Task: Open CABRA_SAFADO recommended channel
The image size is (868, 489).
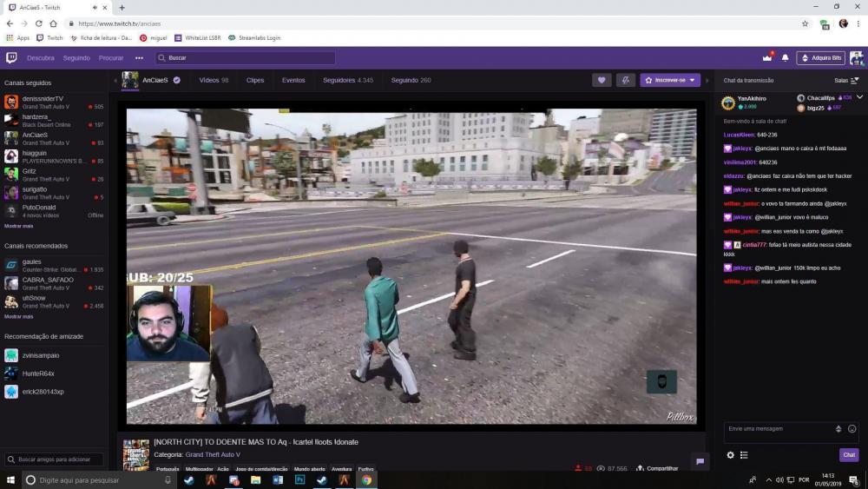Action: [x=54, y=283]
